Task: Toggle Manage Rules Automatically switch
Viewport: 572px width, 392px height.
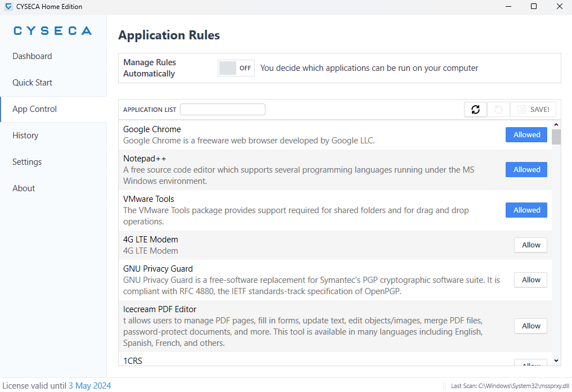Action: click(236, 68)
